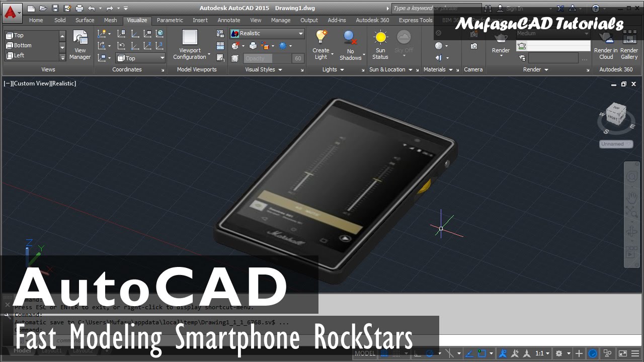Viewport: 644px width, 362px height.
Task: Click the UCS World globe icon in Coordinates
Action: [159, 34]
